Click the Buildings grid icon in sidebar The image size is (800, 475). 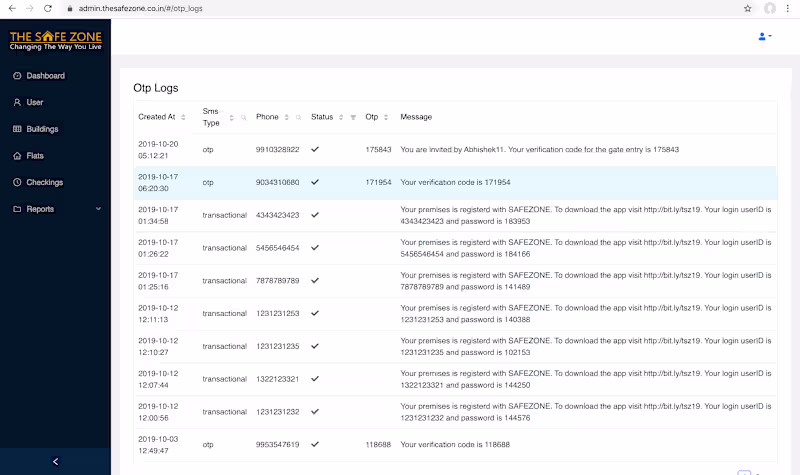[x=17, y=129]
